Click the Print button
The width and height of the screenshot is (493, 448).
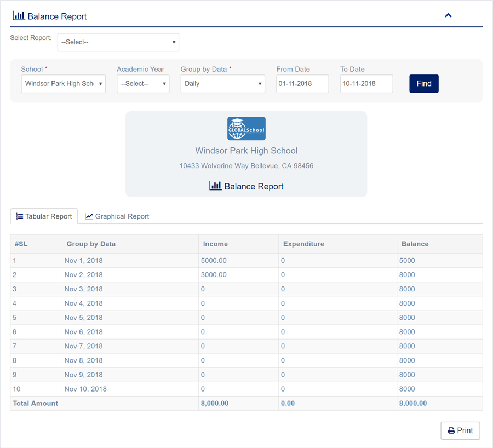coord(460,430)
